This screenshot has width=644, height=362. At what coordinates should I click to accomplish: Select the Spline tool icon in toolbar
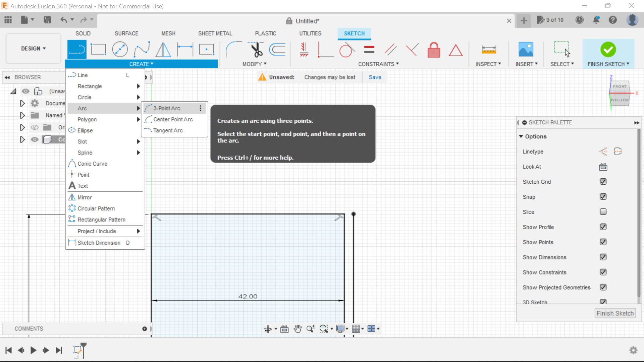(142, 50)
